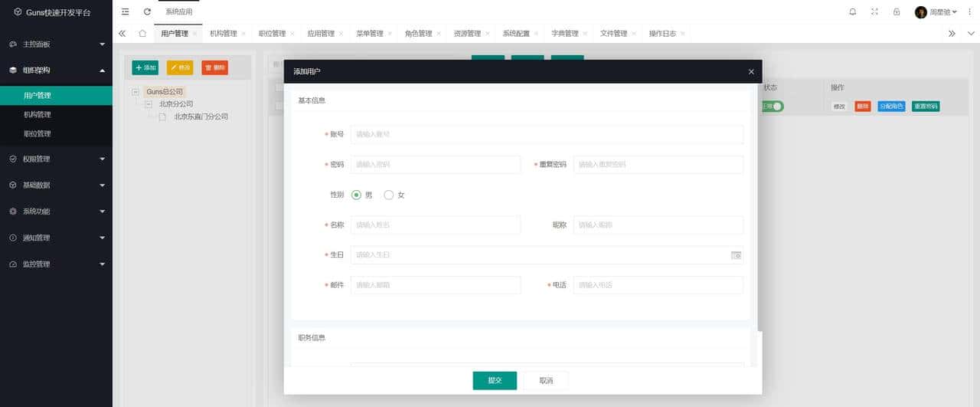Click the user avatar picture
The image size is (980, 407).
(x=921, y=11)
